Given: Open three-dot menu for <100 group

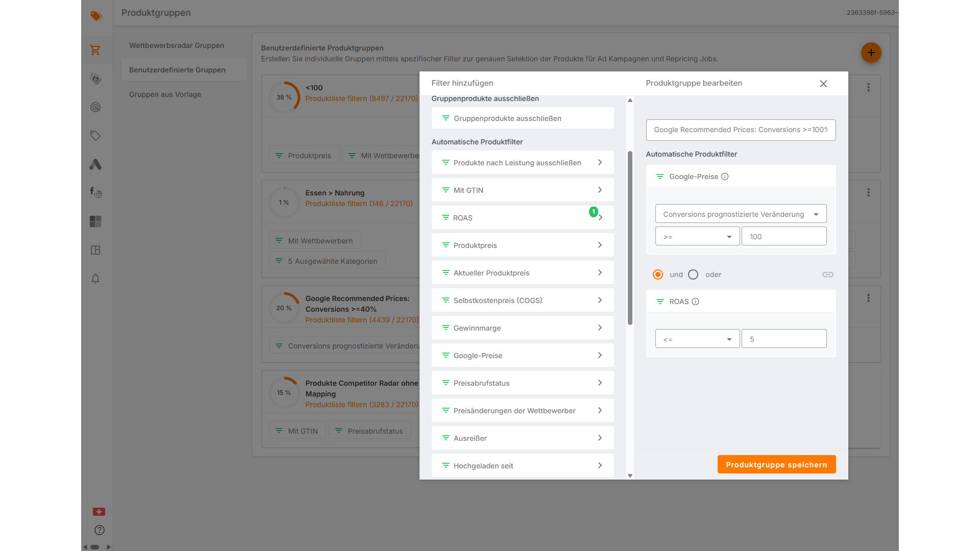Looking at the screenshot, I should click(868, 87).
